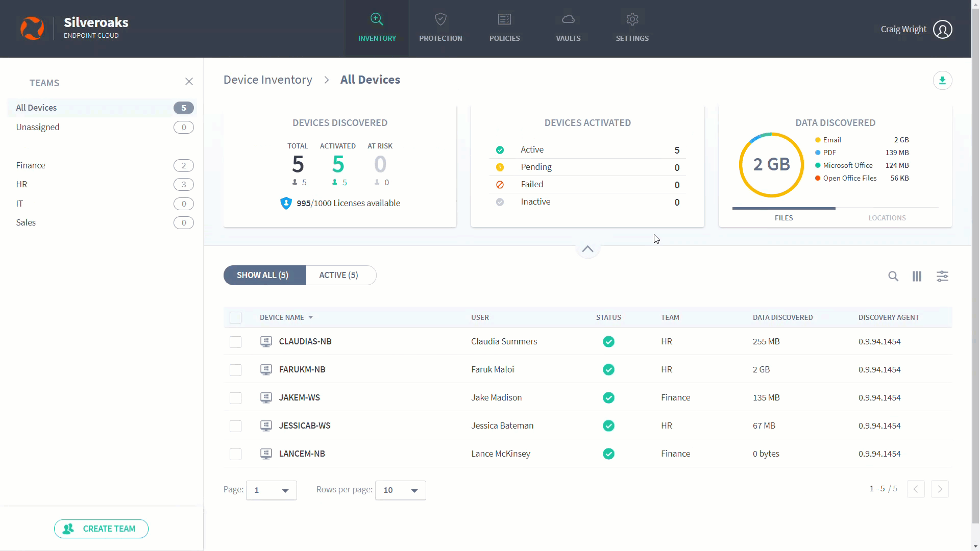This screenshot has height=551, width=980.
Task: Click Jessica Bateman status check icon
Action: click(608, 425)
